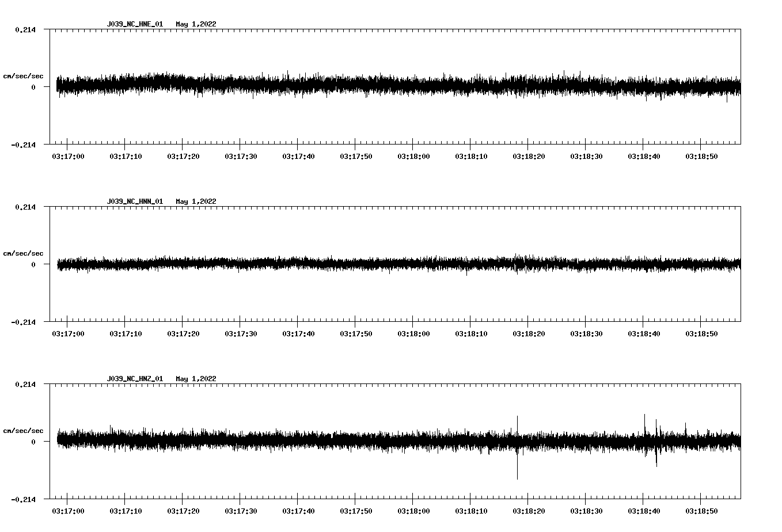The height and width of the screenshot is (532, 782).
Task: Click the zero axis label on HNE plot
Action: click(33, 88)
